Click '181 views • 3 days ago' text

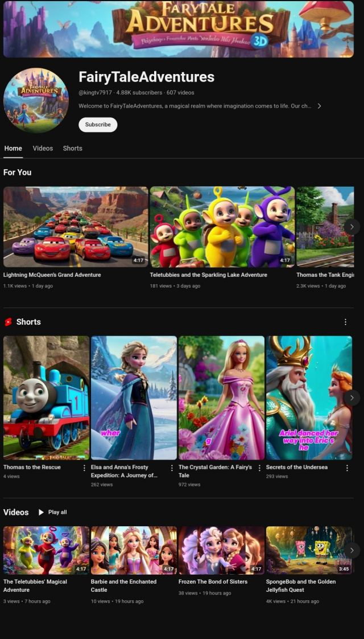coord(175,286)
